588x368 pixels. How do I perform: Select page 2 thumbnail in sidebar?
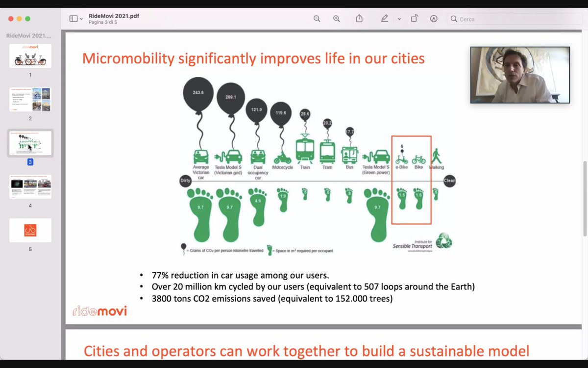30,100
